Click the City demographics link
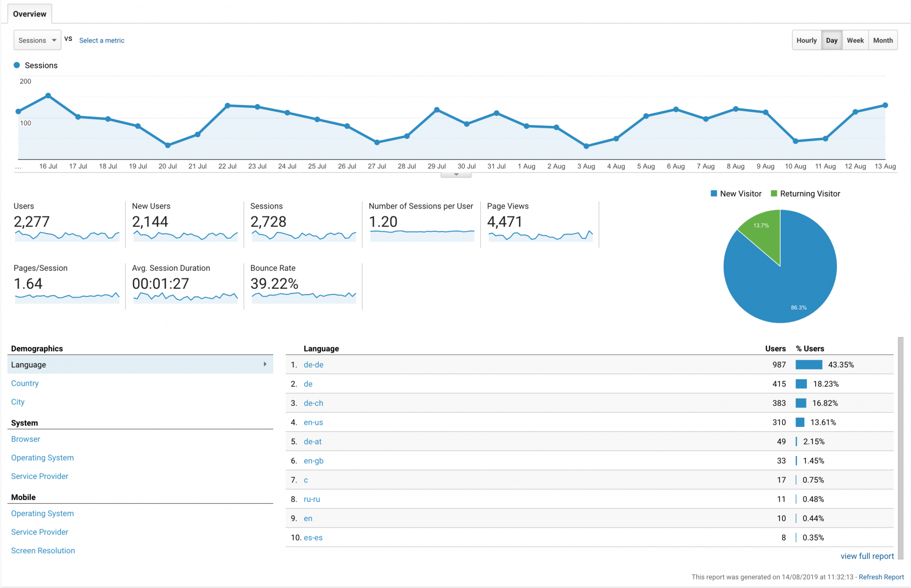The width and height of the screenshot is (911, 588). pyautogui.click(x=18, y=402)
